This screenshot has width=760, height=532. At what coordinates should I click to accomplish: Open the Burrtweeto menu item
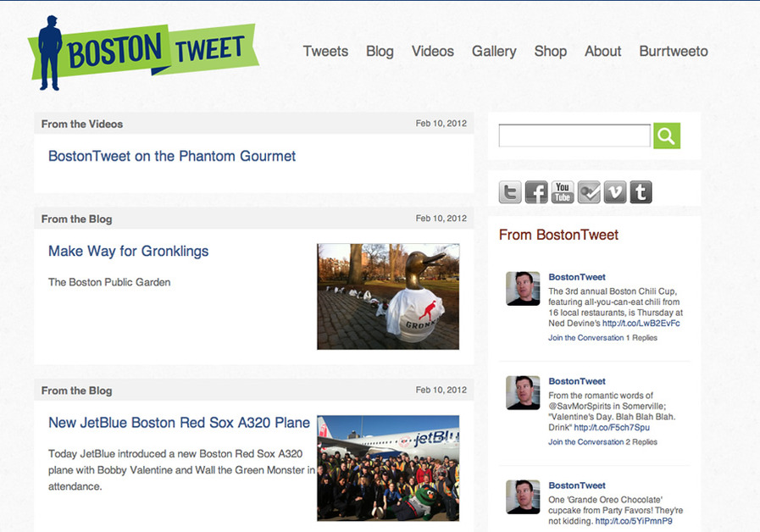point(674,52)
